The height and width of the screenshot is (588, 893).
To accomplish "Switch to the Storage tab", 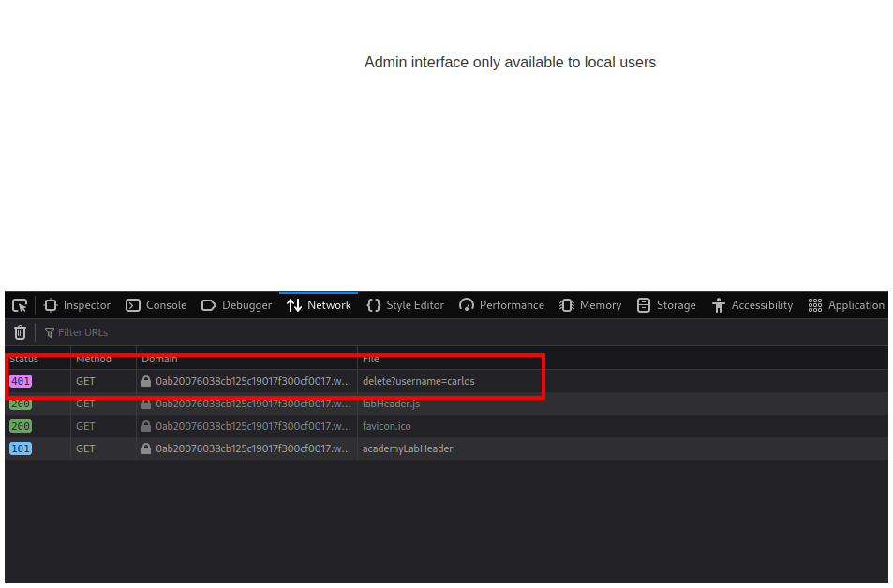I will pos(666,305).
